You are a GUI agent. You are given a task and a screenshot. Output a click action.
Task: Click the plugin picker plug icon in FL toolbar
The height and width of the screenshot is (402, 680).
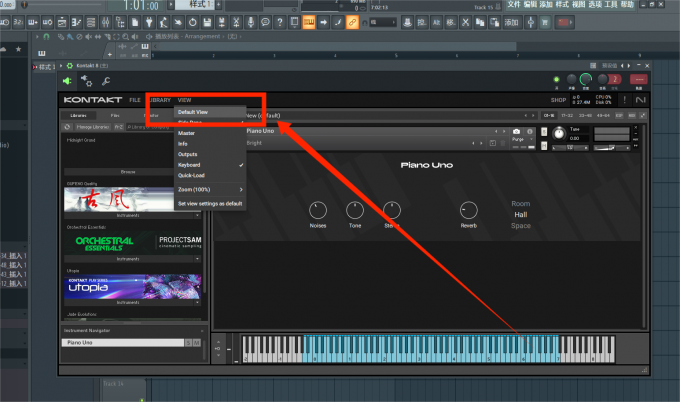tap(149, 22)
